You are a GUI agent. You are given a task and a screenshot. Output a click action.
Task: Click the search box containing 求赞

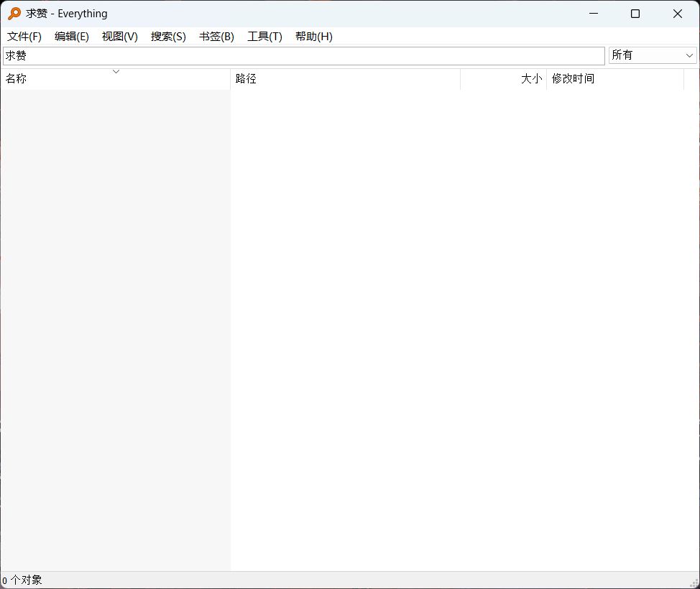304,56
